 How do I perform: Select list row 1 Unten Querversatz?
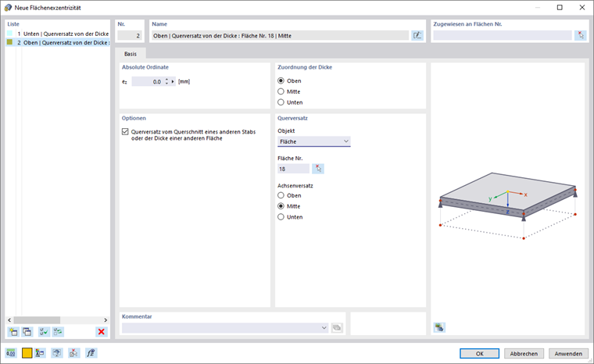click(x=58, y=34)
